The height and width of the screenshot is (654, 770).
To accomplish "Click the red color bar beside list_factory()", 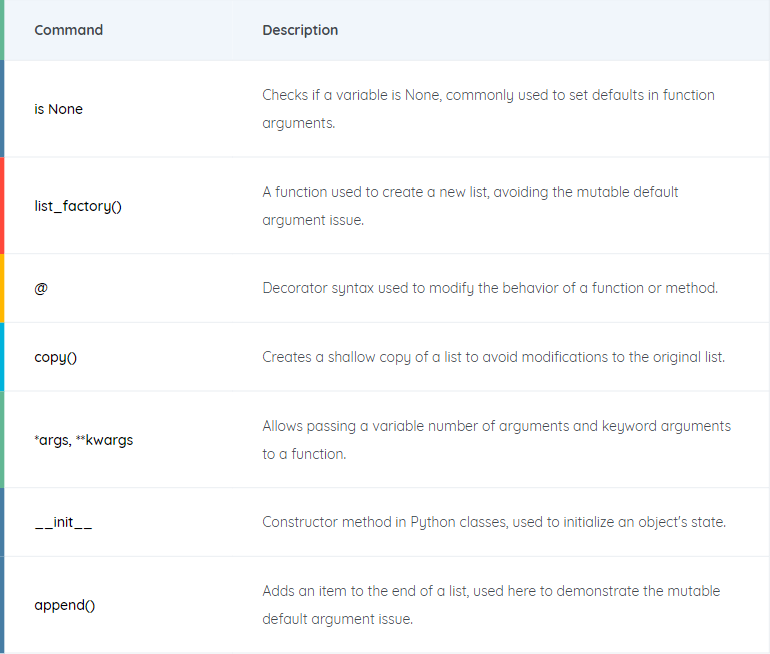I will pyautogui.click(x=2, y=206).
